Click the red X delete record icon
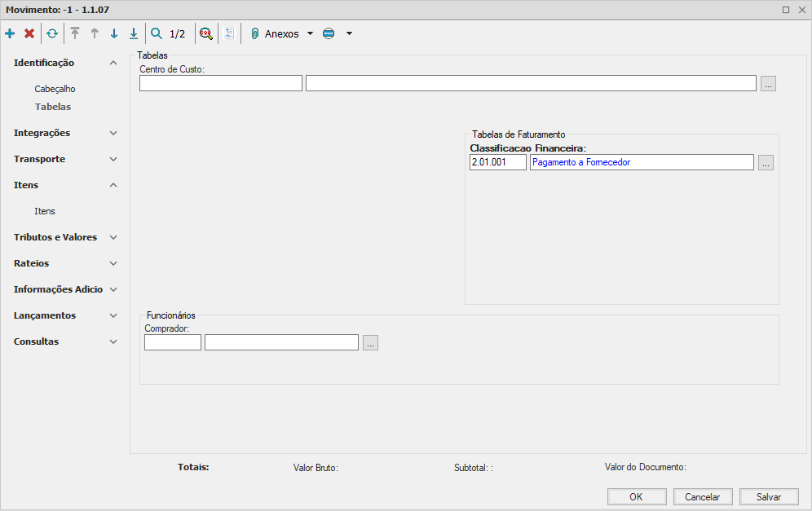Image resolution: width=812 pixels, height=511 pixels. (29, 34)
